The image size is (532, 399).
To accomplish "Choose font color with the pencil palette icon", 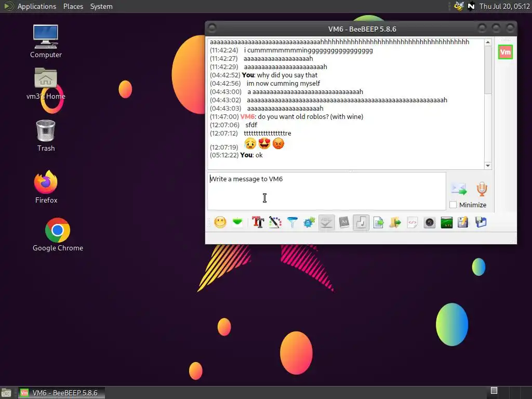I will click(275, 222).
